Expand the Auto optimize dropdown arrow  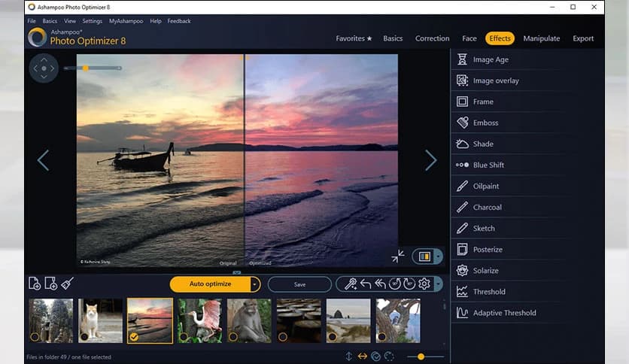pyautogui.click(x=255, y=284)
